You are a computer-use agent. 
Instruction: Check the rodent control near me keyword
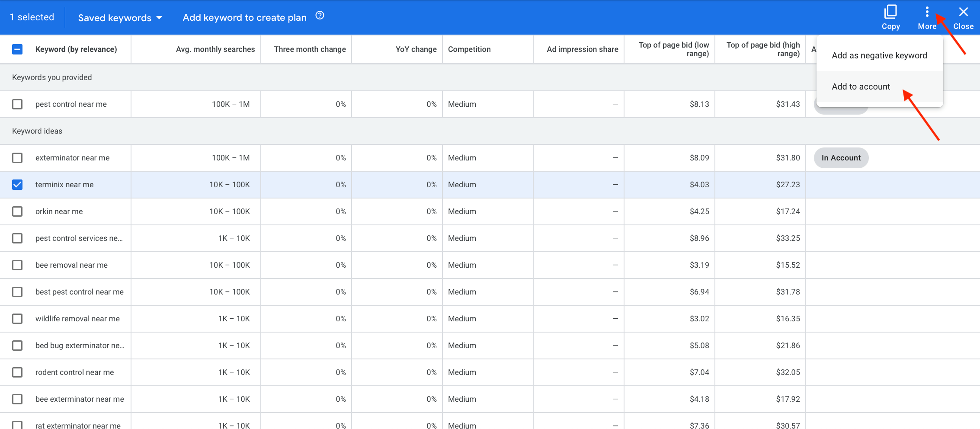17,372
